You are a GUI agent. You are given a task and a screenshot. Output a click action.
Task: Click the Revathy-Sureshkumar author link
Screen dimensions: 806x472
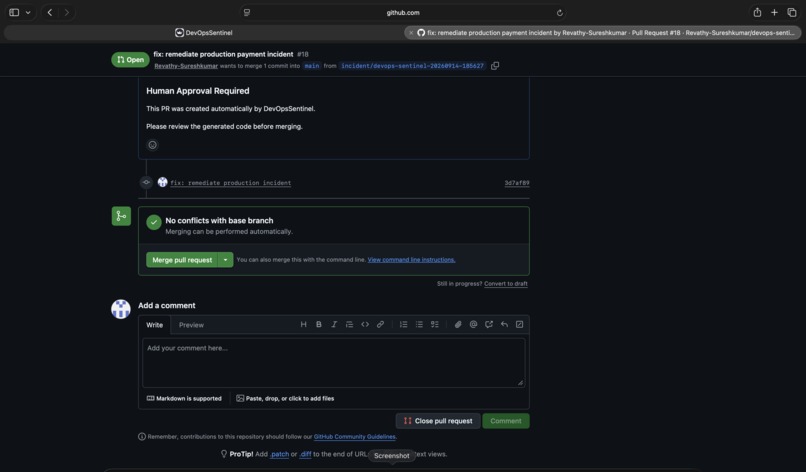(186, 66)
